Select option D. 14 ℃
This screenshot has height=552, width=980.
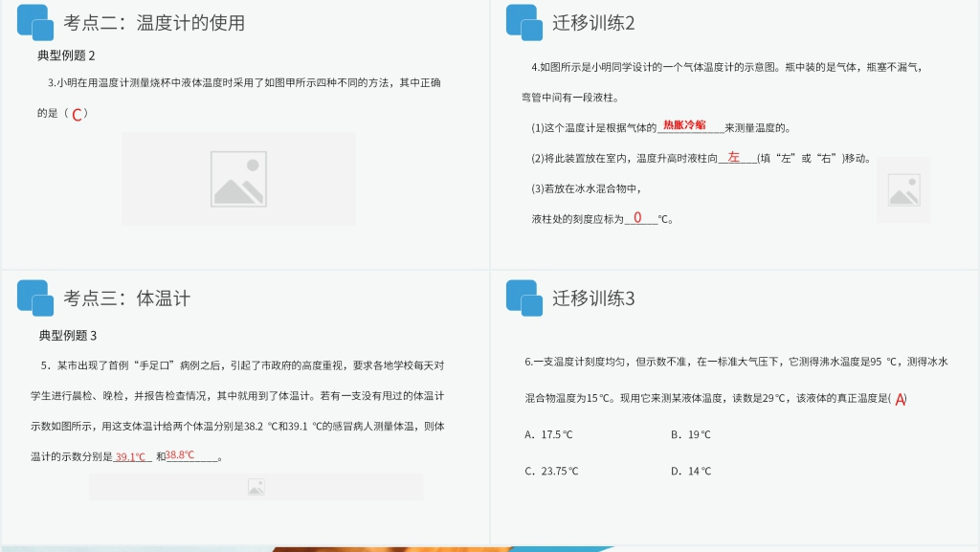pyautogui.click(x=691, y=471)
